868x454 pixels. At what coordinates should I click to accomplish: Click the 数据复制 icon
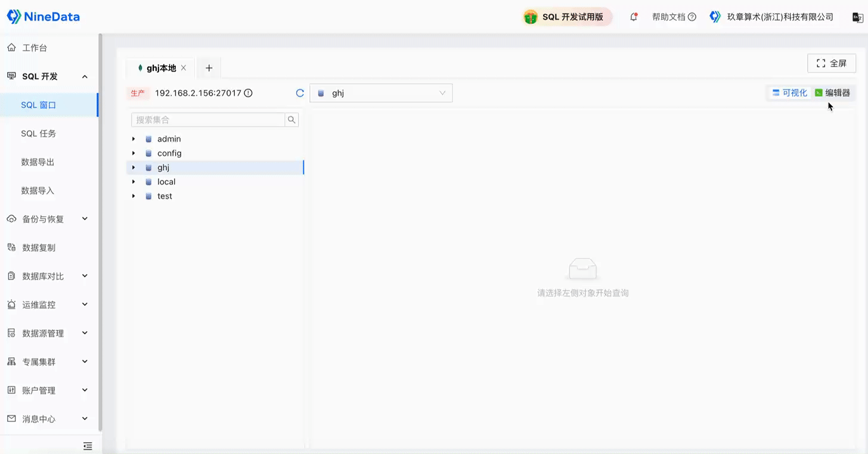(11, 248)
